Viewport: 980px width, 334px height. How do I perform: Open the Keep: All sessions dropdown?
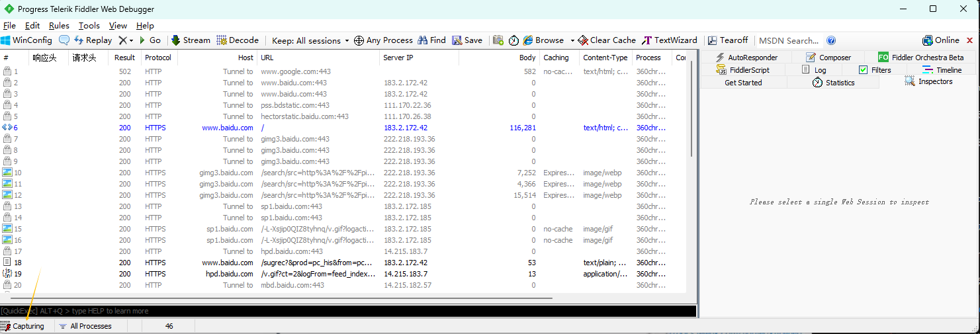(310, 40)
